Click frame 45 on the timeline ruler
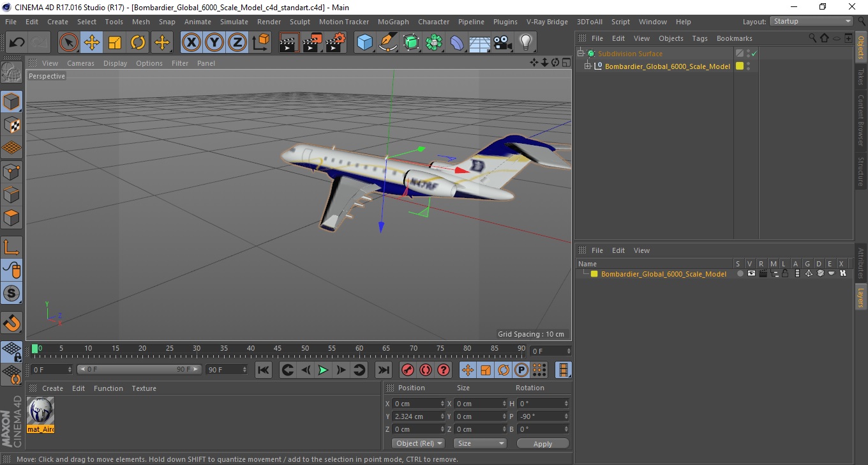This screenshot has height=465, width=868. coord(278,349)
